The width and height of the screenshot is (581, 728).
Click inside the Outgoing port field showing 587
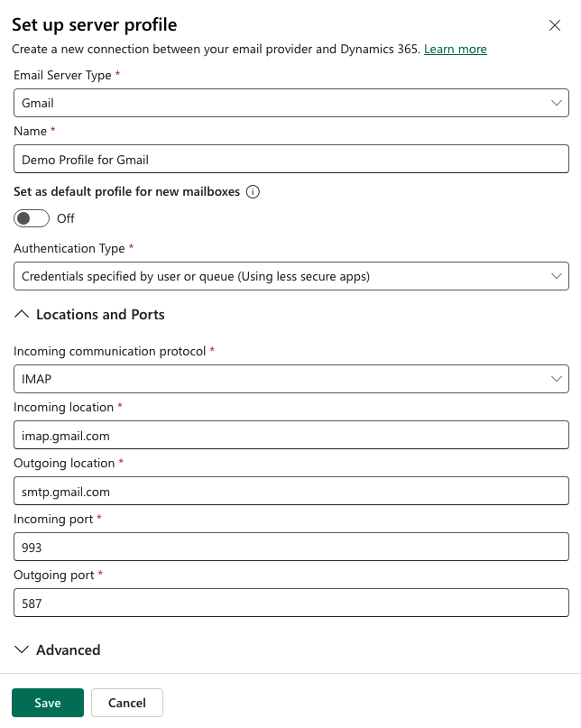(289, 603)
